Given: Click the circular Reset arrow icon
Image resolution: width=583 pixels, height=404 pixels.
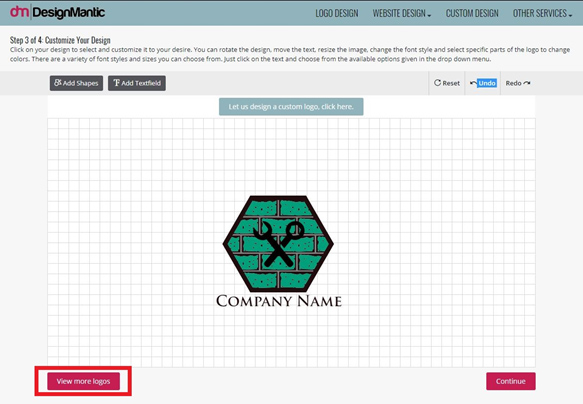Looking at the screenshot, I should click(x=438, y=83).
